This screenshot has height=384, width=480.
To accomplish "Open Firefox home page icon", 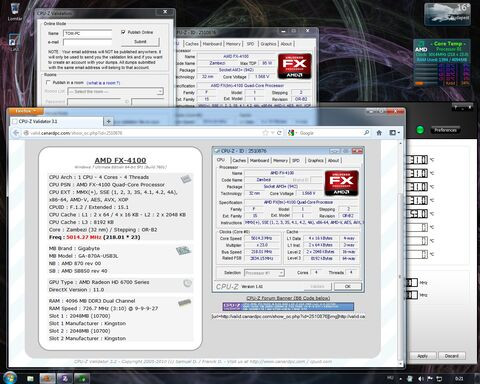I will coord(379,133).
